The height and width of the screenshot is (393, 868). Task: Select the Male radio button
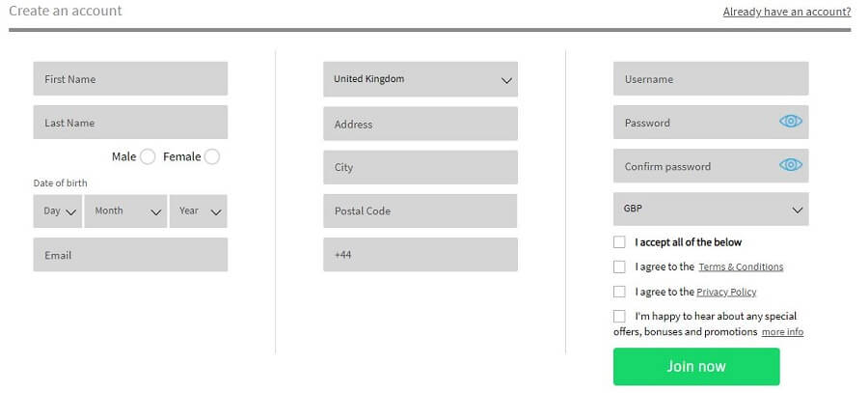(x=148, y=156)
